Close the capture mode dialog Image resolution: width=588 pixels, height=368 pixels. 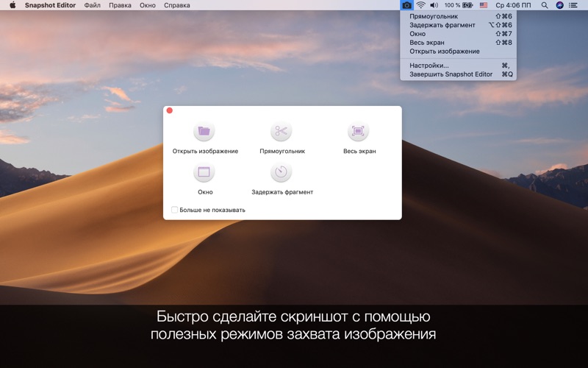170,110
